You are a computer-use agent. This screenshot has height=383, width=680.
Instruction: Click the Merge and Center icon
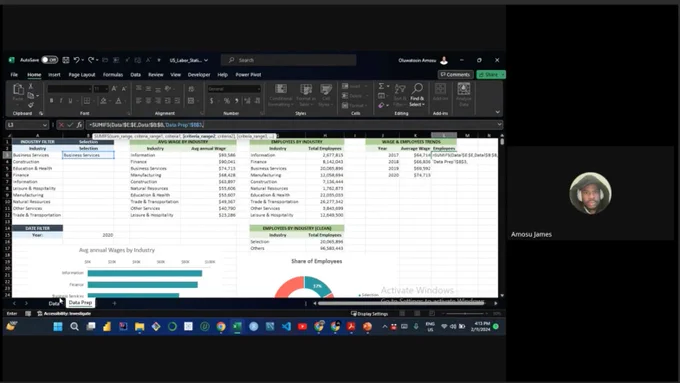pos(191,101)
